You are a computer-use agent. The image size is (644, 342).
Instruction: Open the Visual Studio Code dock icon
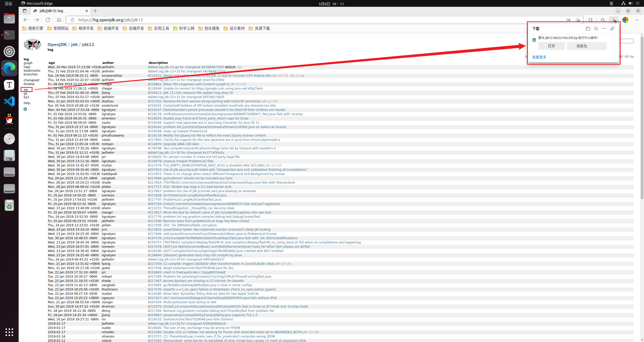coord(9,102)
